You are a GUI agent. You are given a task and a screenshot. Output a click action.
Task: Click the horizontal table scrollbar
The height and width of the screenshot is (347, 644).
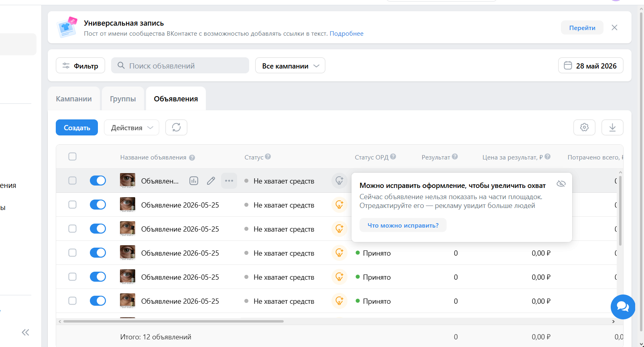point(173,321)
